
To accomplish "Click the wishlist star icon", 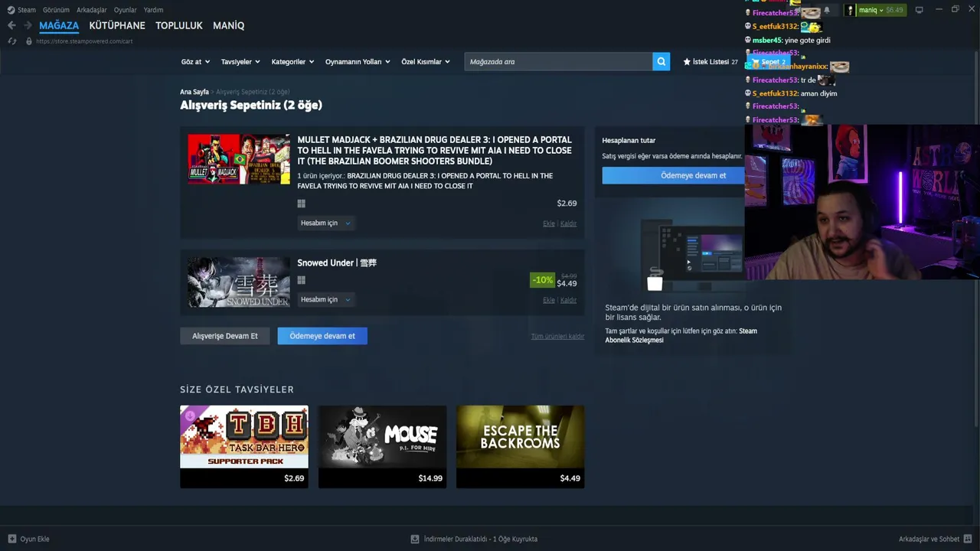I will (687, 62).
